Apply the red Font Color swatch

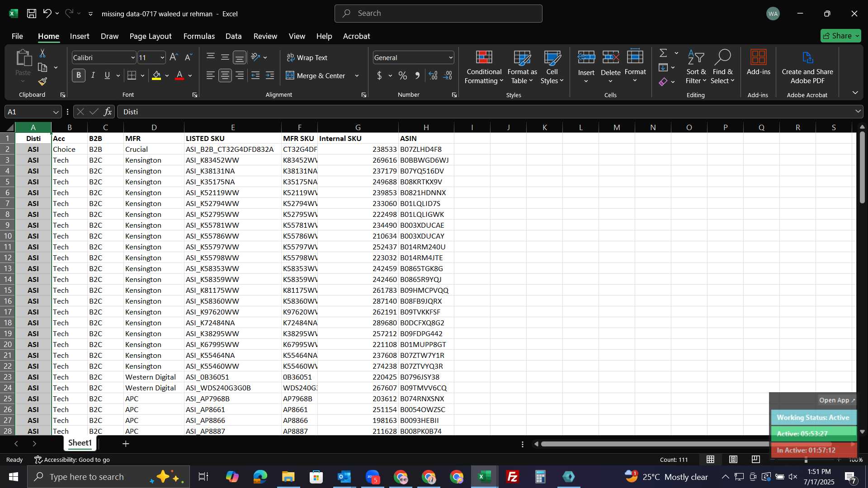pyautogui.click(x=179, y=75)
